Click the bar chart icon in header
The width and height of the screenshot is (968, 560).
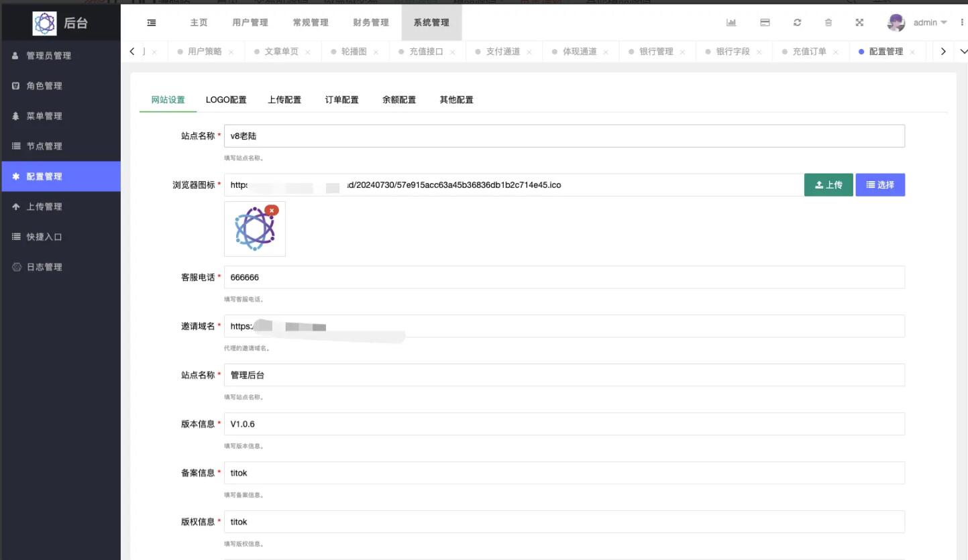[x=731, y=23]
